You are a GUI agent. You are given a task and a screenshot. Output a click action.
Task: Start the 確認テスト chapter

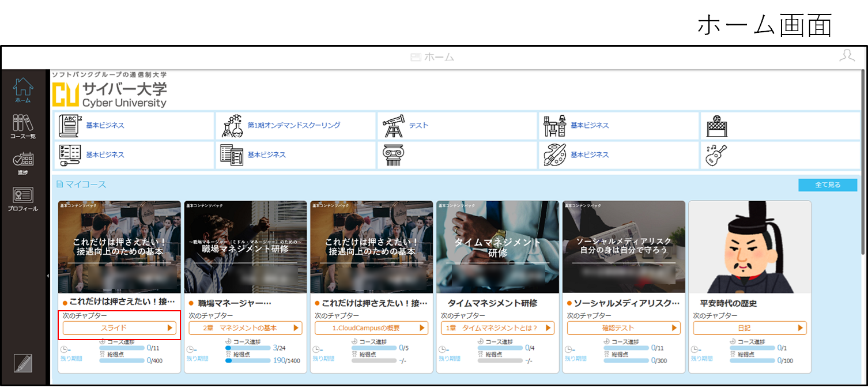coord(624,328)
